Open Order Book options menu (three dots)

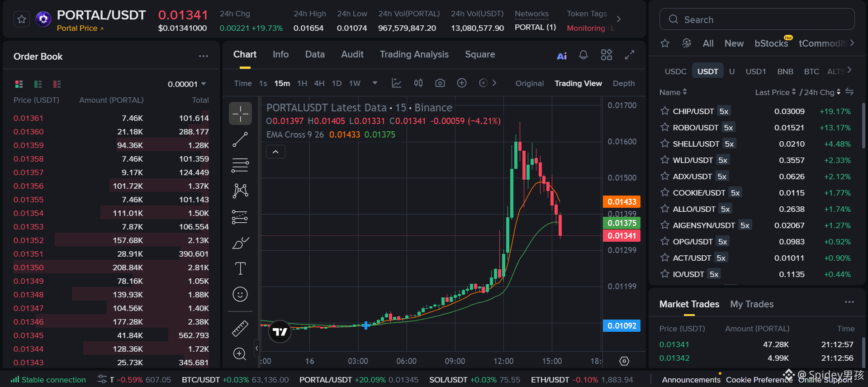click(204, 56)
